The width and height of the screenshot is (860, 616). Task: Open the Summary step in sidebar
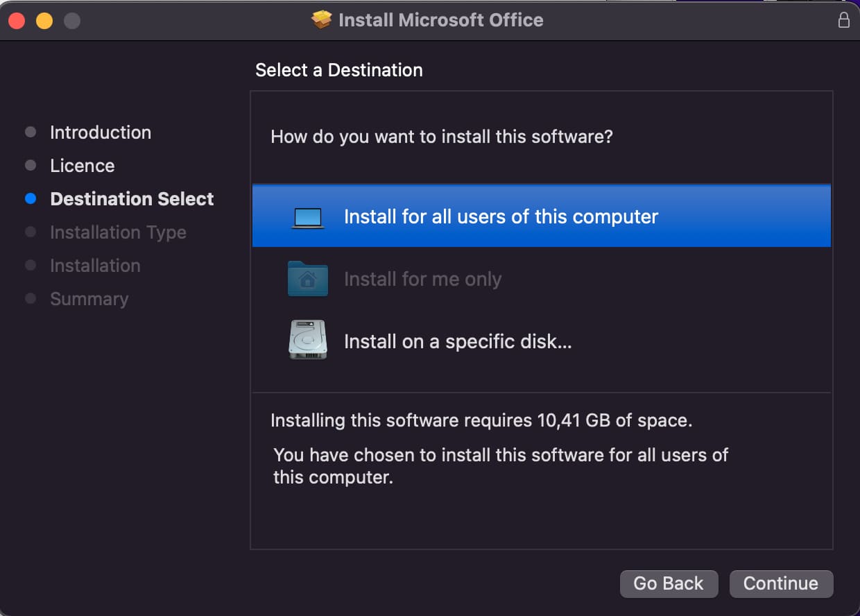(x=89, y=299)
